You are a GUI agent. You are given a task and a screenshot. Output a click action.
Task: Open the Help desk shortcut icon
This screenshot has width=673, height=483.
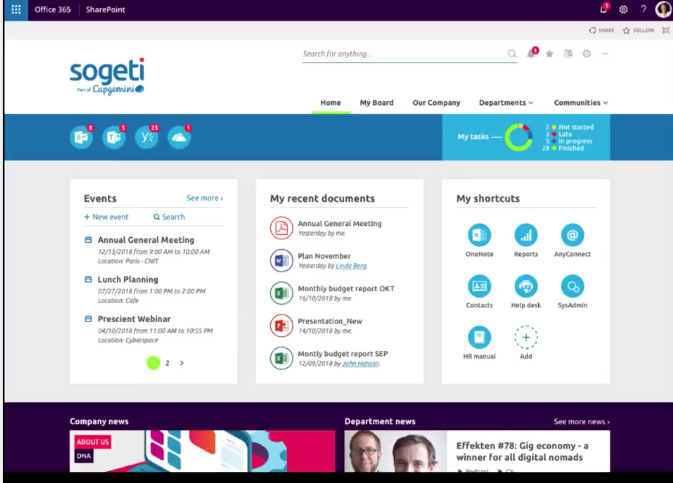click(525, 286)
